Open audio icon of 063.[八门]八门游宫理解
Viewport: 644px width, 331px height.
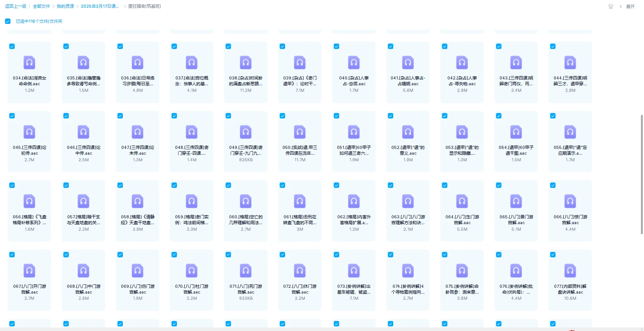tap(408, 201)
